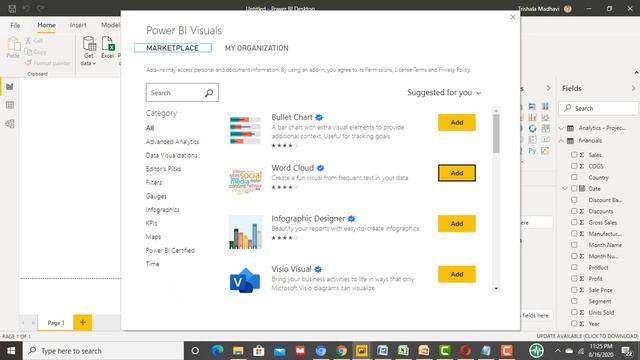Select the donut chart visual in Visualizations pane
The image size is (640, 360).
pos(532,128)
